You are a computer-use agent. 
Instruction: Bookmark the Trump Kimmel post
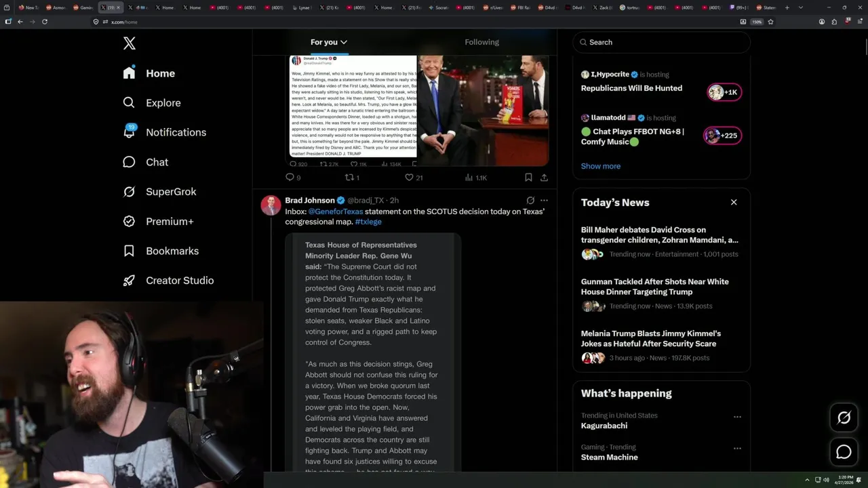[528, 178]
